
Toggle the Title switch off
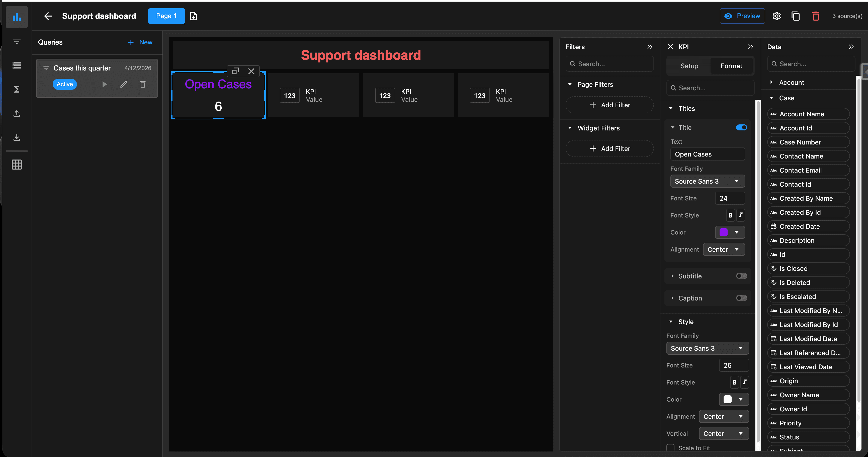click(741, 127)
